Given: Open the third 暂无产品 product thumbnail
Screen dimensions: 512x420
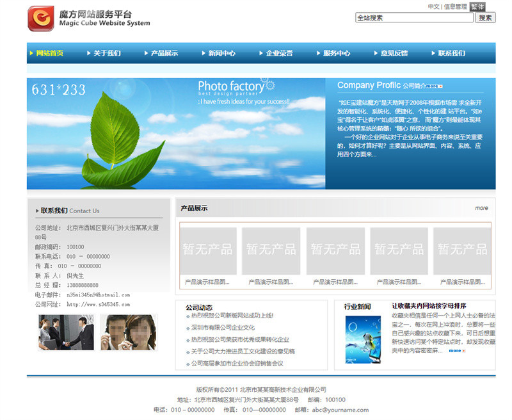Looking at the screenshot, I should (335, 251).
